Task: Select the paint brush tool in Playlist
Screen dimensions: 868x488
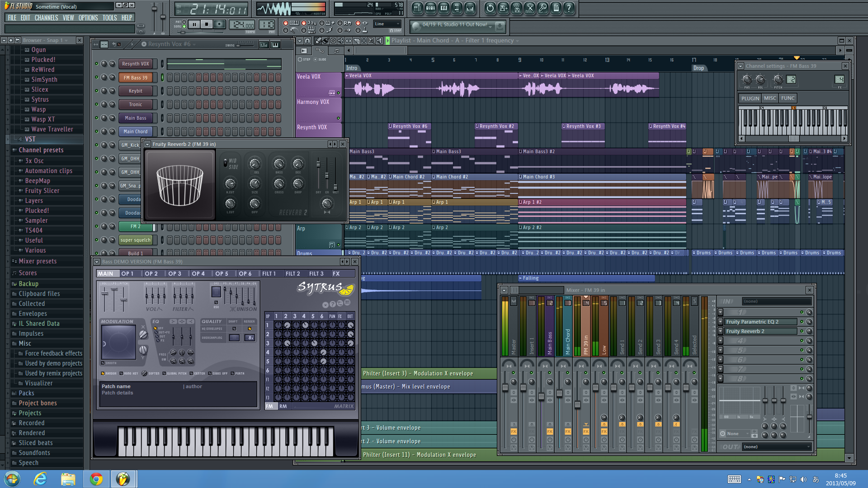Action: point(325,41)
